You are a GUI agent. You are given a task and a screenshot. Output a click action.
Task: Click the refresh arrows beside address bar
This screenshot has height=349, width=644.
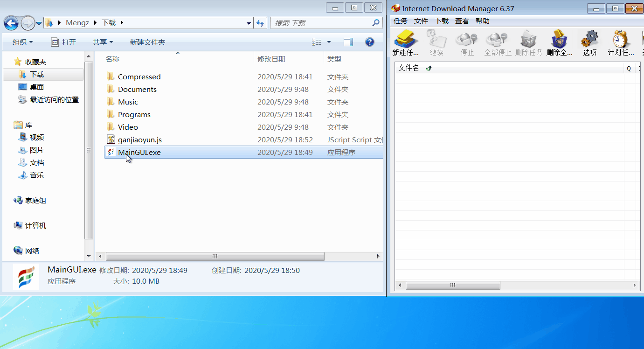click(x=261, y=23)
